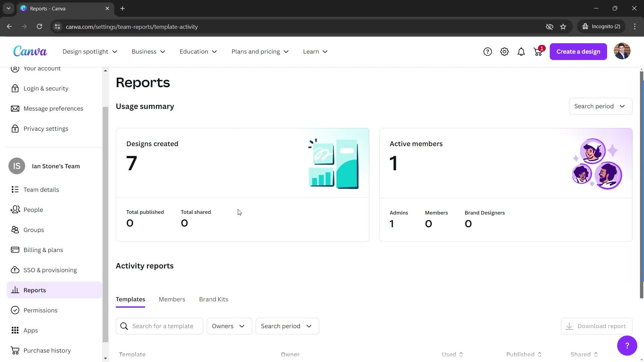
Task: Expand the Owners filter dropdown
Action: click(228, 326)
